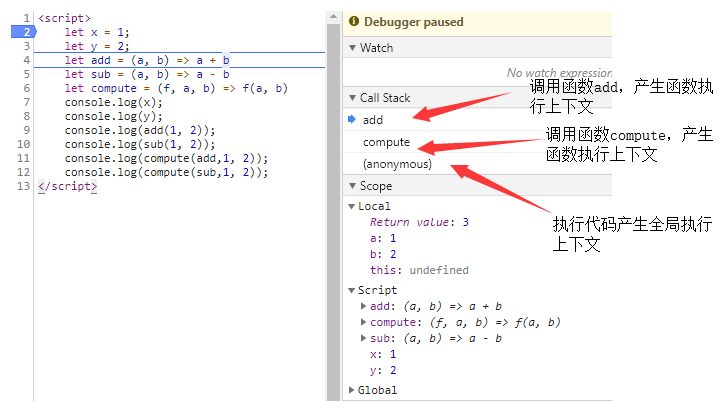Expand the add function entry in Script
The width and height of the screenshot is (723, 417).
363,306
